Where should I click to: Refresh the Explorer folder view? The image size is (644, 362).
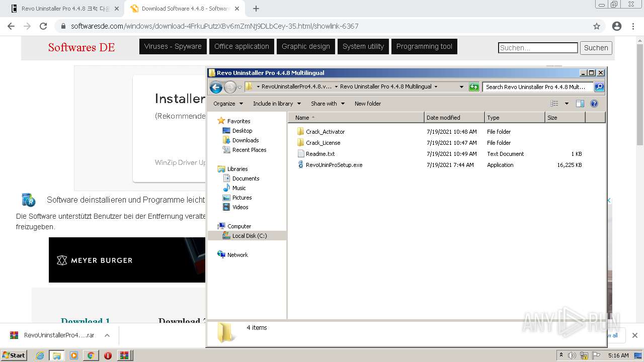coord(473,87)
